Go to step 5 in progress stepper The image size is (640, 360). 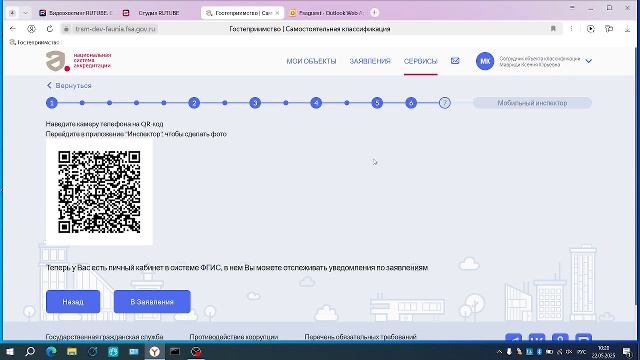click(377, 103)
